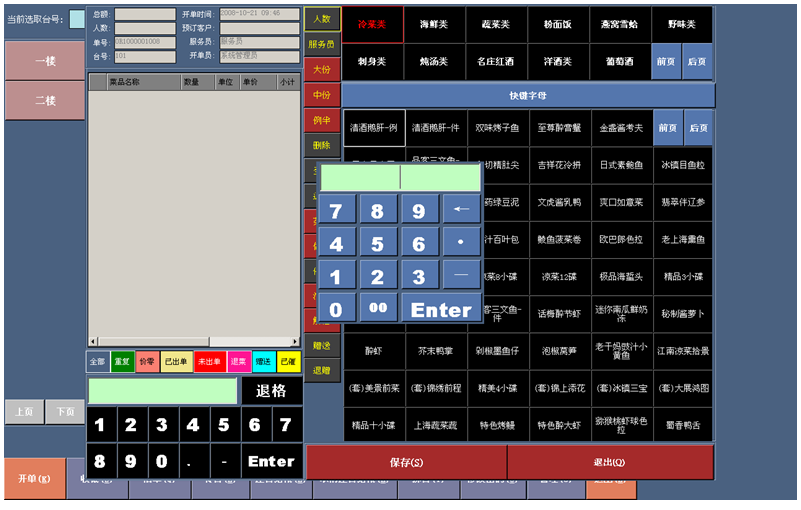Focus the green input field above 退格

162,391
